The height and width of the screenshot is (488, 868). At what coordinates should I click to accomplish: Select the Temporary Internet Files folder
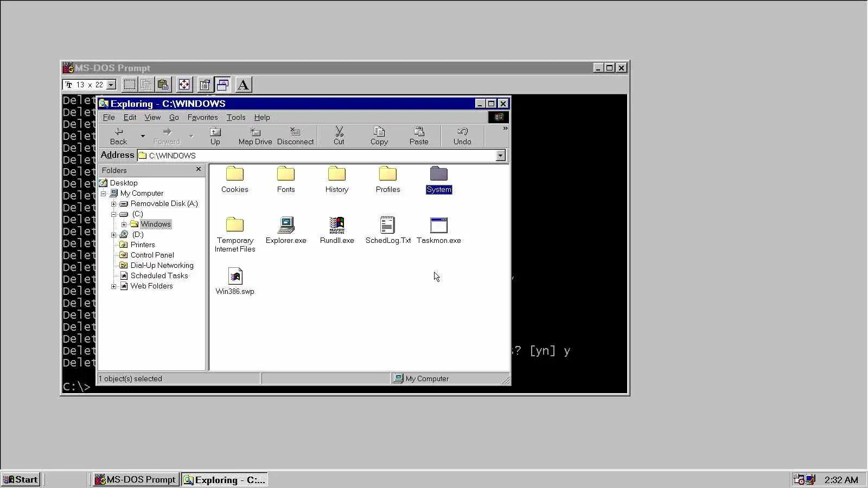[235, 225]
